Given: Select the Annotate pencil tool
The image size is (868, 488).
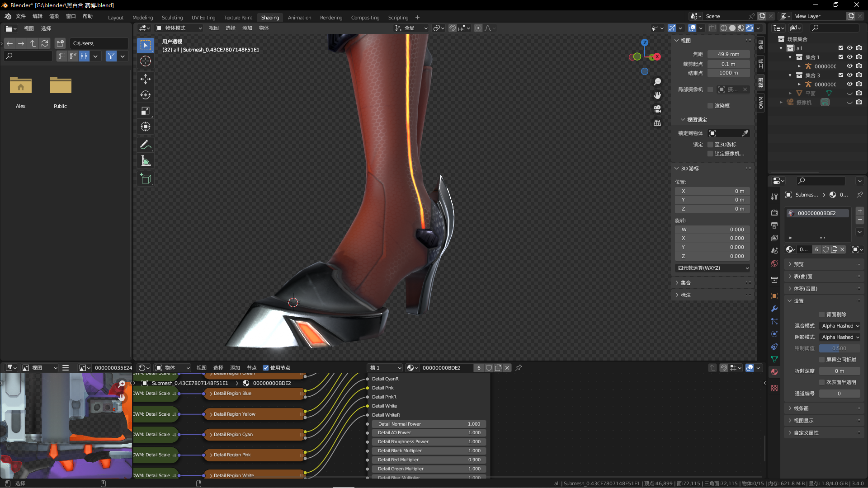Looking at the screenshot, I should click(146, 145).
